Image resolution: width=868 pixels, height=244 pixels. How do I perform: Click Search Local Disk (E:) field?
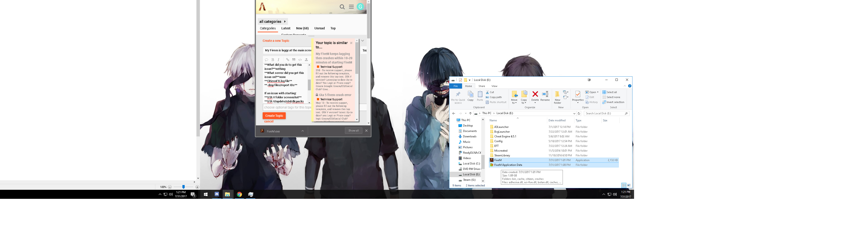(x=606, y=114)
